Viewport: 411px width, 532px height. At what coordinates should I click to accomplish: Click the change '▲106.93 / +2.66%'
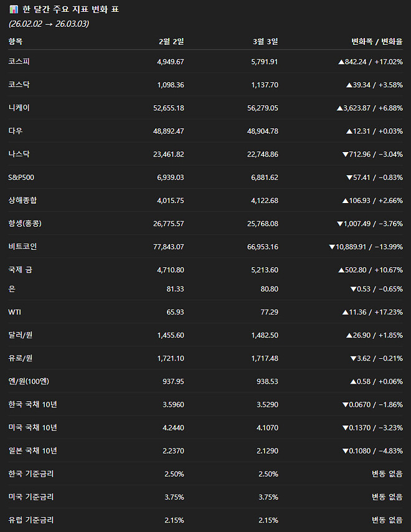tap(372, 201)
